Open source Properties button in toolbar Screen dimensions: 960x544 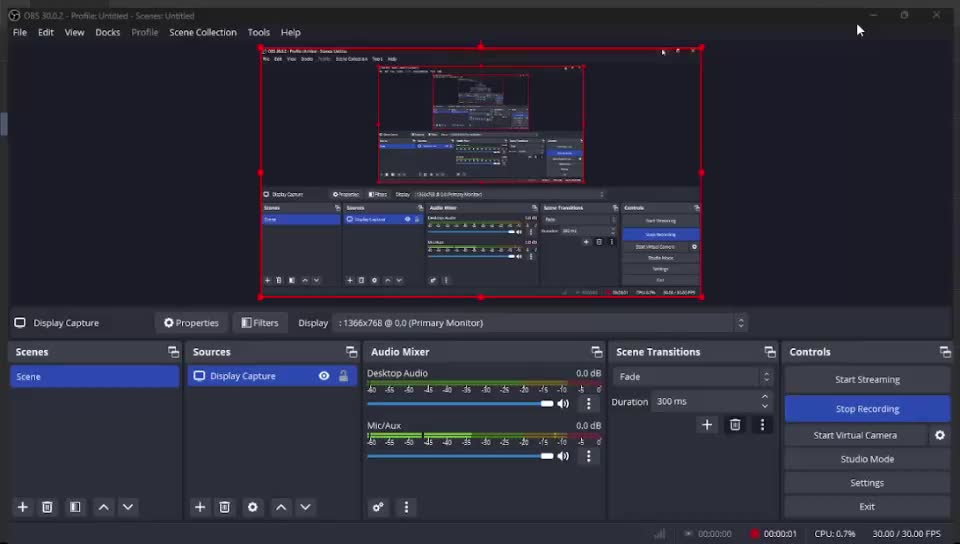pos(192,322)
